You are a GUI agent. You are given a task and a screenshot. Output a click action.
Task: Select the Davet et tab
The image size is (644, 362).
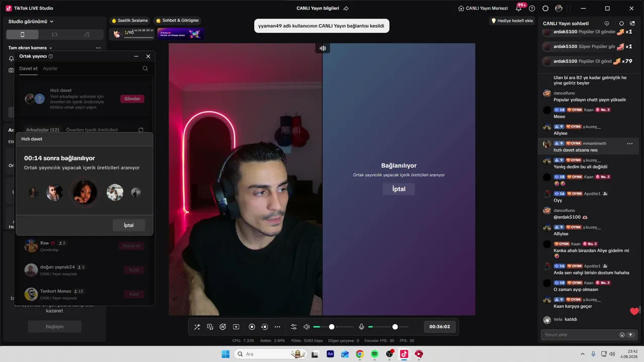[29, 69]
